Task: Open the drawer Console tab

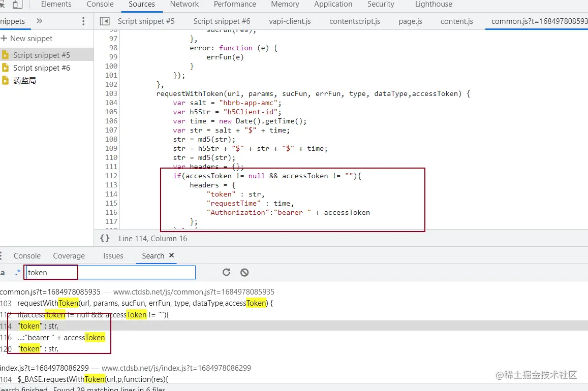Action: click(x=27, y=256)
